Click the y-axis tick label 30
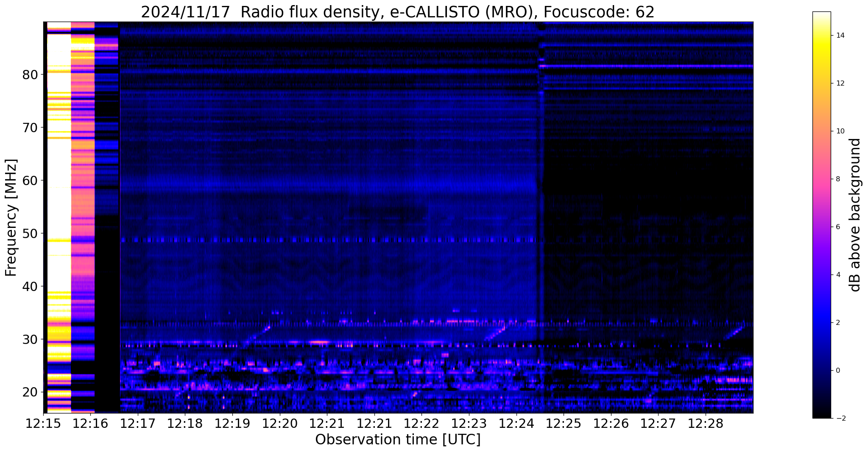Viewport: 868px width, 452px height. pos(30,340)
